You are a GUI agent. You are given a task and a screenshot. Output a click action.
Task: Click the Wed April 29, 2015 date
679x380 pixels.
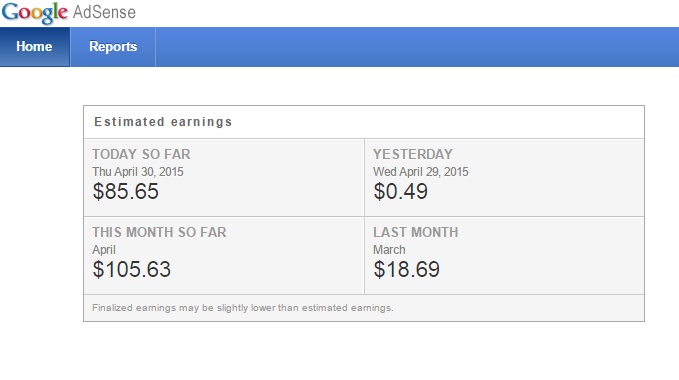pos(420,172)
